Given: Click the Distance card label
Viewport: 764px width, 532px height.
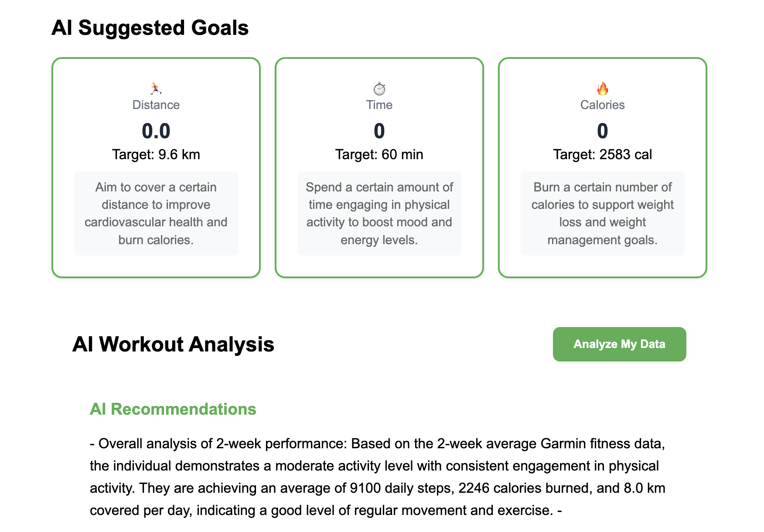Looking at the screenshot, I should click(156, 105).
